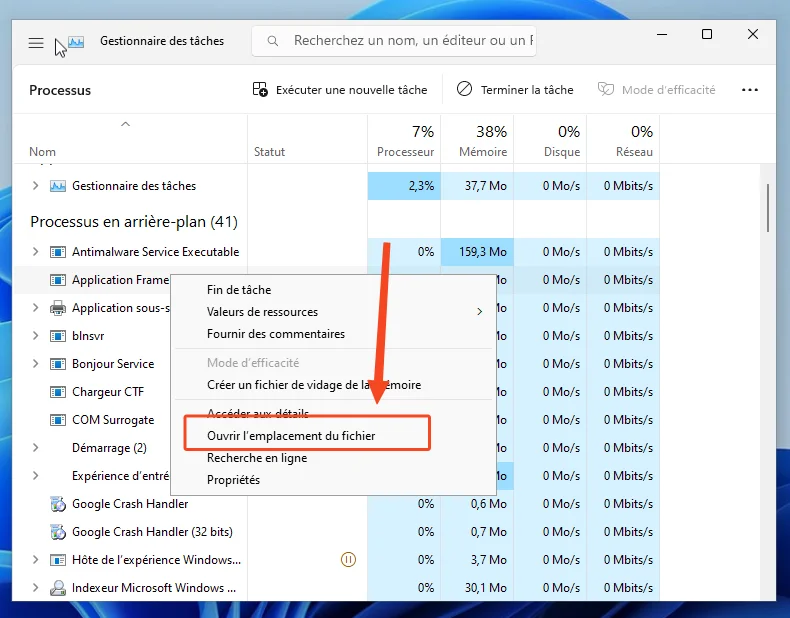This screenshot has width=790, height=618.
Task: Click the printer icon for Application sous-système
Action: 58,308
